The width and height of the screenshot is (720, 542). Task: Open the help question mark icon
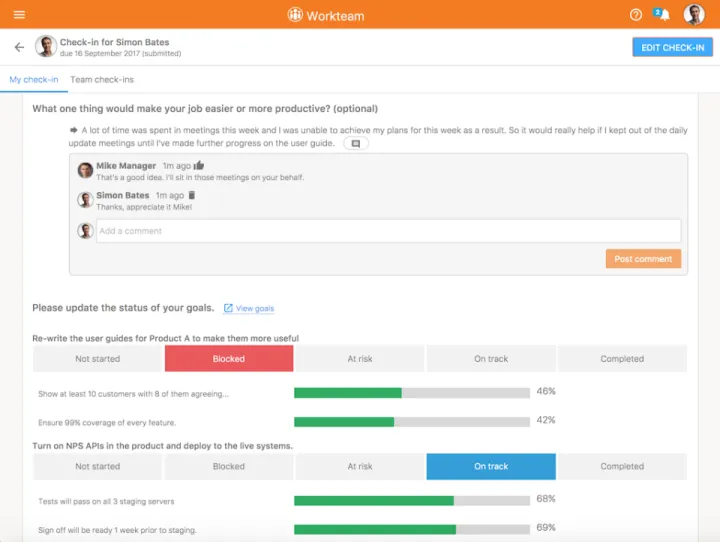(636, 15)
